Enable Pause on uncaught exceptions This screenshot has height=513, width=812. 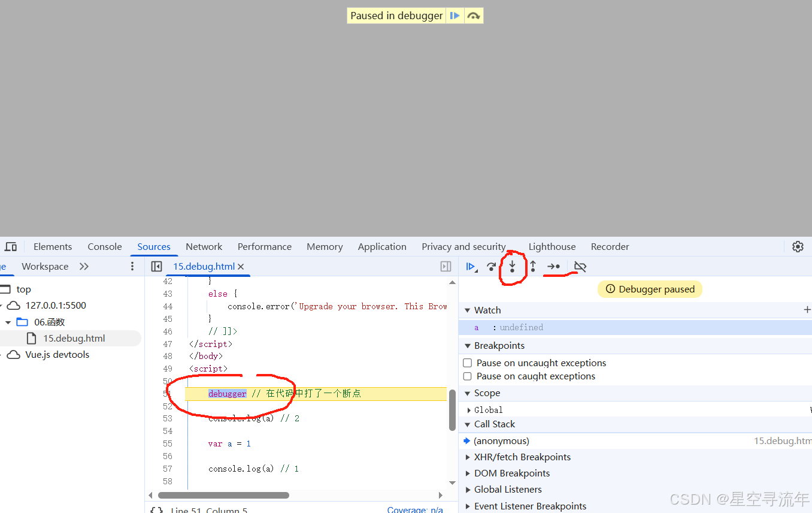[x=468, y=363]
